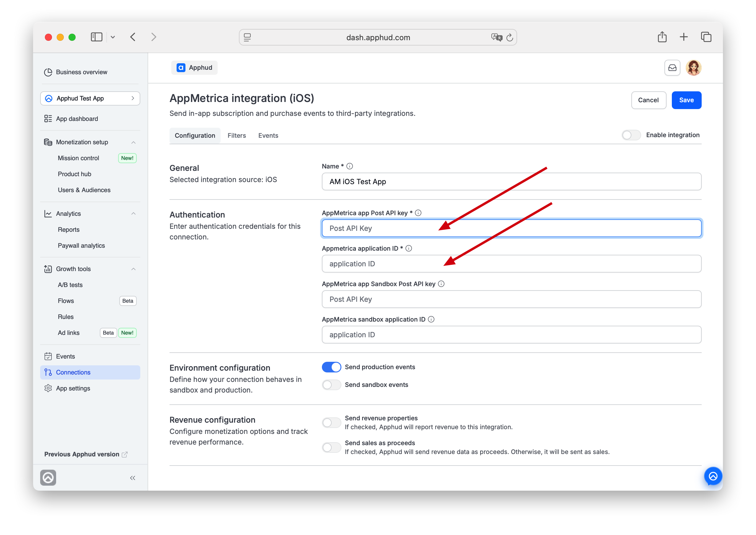756x535 pixels.
Task: Enable Send revenue properties toggle
Action: pyautogui.click(x=331, y=423)
